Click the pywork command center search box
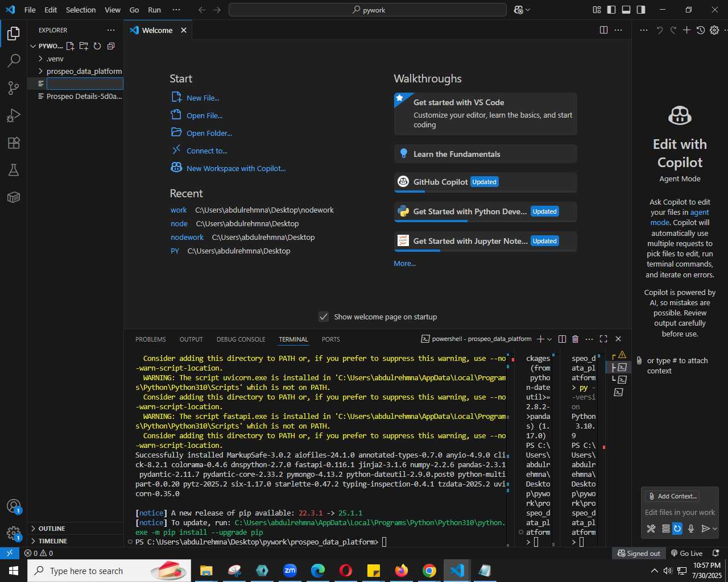The height and width of the screenshot is (582, 728). pos(367,10)
